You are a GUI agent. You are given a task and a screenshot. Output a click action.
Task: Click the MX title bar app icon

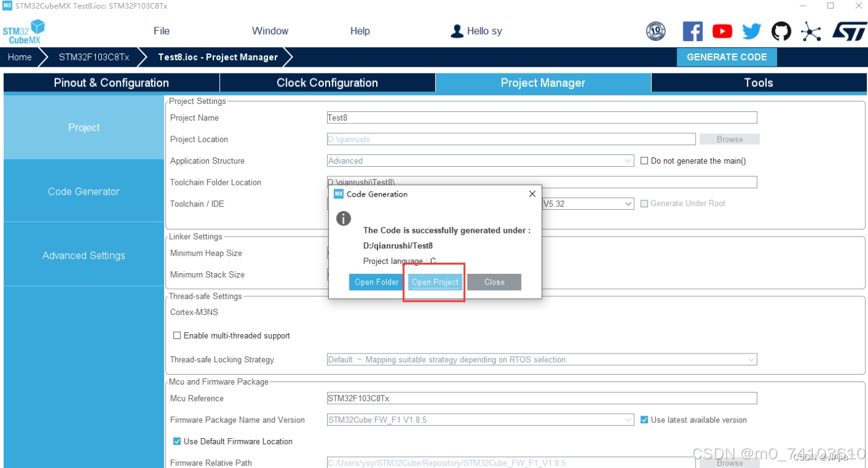[7, 6]
